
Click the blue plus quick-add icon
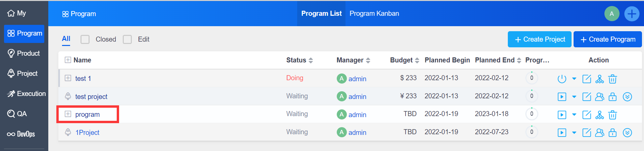(x=632, y=14)
